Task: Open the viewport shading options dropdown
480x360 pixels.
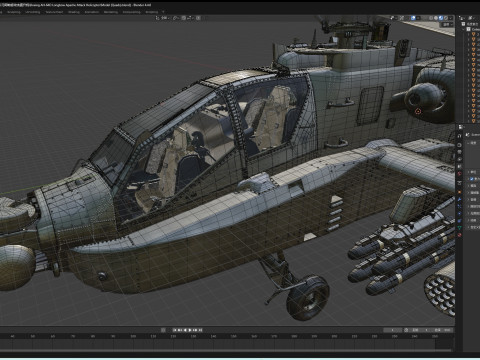Action: [x=451, y=18]
